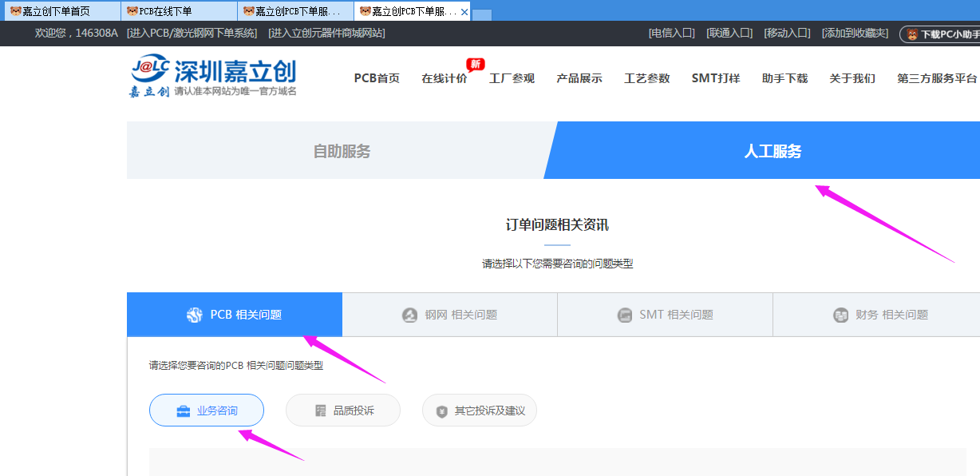Image resolution: width=980 pixels, height=476 pixels.
Task: Click the 品质投诉 document icon
Action: 321,411
